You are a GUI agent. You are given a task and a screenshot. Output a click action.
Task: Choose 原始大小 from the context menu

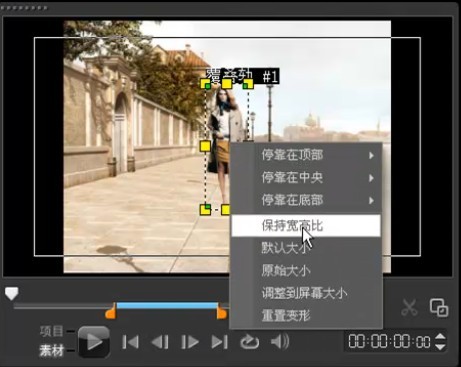point(306,270)
